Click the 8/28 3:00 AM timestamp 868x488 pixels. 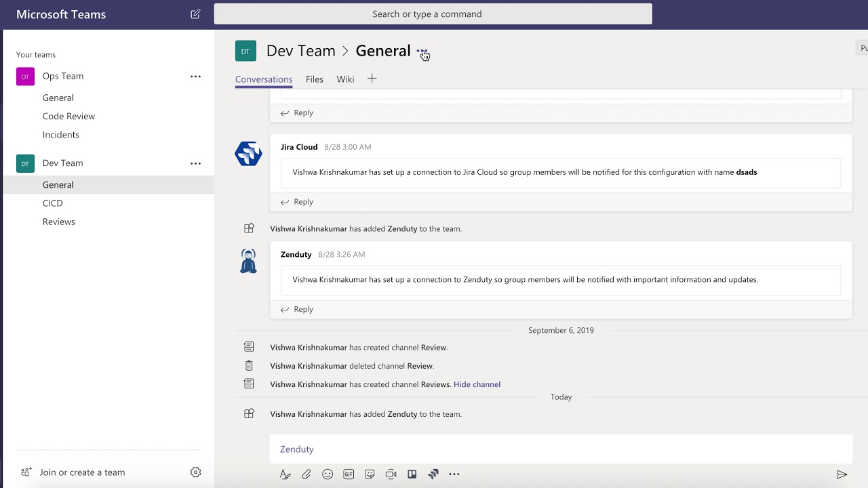tap(348, 147)
